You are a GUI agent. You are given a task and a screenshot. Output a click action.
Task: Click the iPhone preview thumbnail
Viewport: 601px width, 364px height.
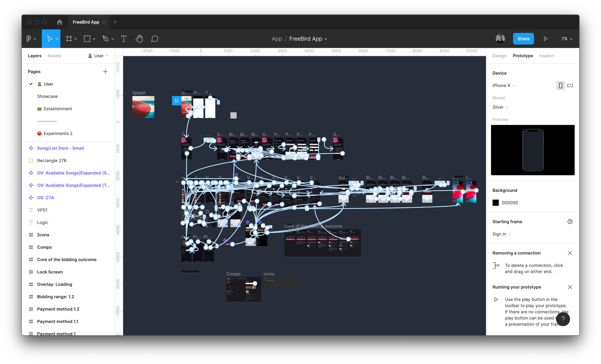(532, 150)
